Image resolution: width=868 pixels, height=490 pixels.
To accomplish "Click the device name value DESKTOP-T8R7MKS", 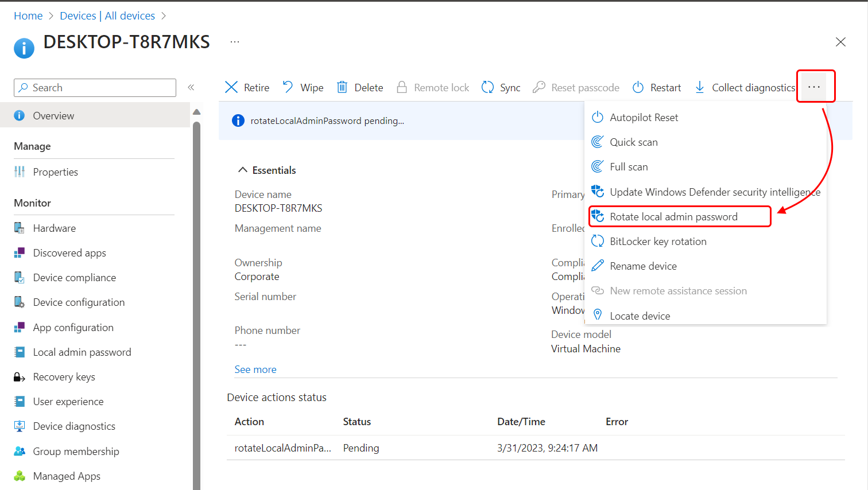I will [278, 208].
